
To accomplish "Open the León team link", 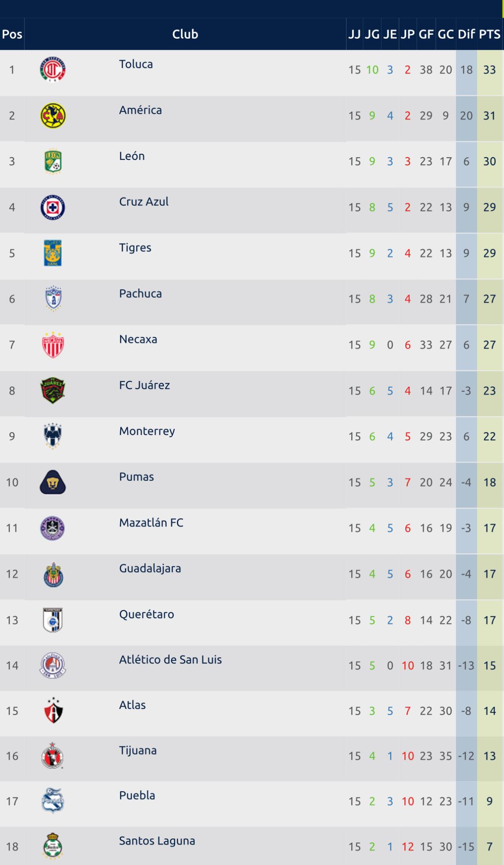I will pyautogui.click(x=132, y=156).
